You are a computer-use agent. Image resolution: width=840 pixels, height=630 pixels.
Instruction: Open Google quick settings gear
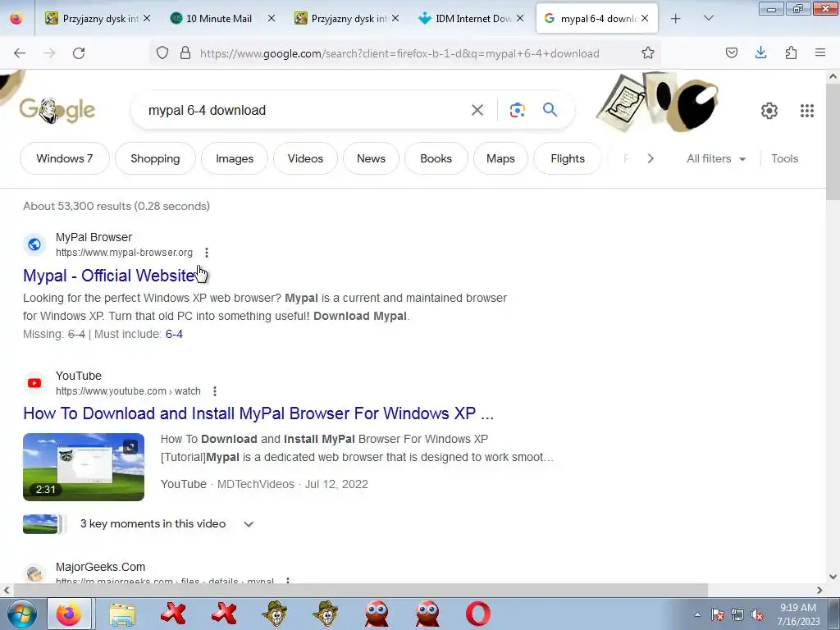(x=769, y=111)
